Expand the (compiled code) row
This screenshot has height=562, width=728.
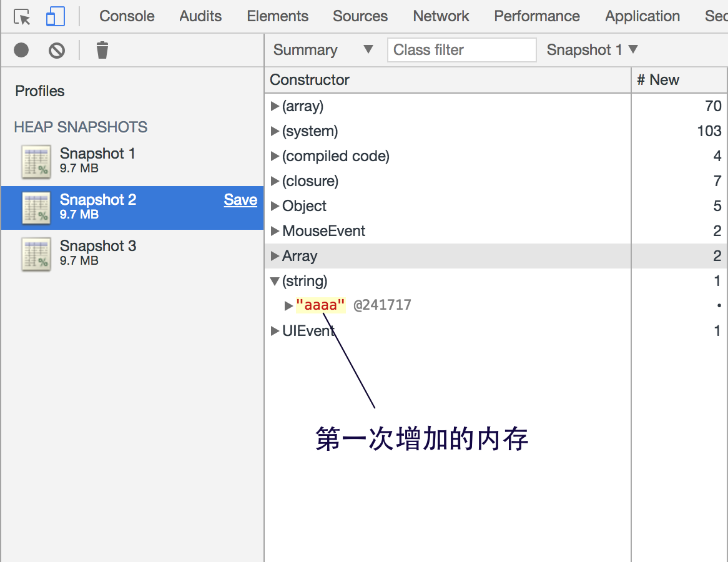[275, 157]
